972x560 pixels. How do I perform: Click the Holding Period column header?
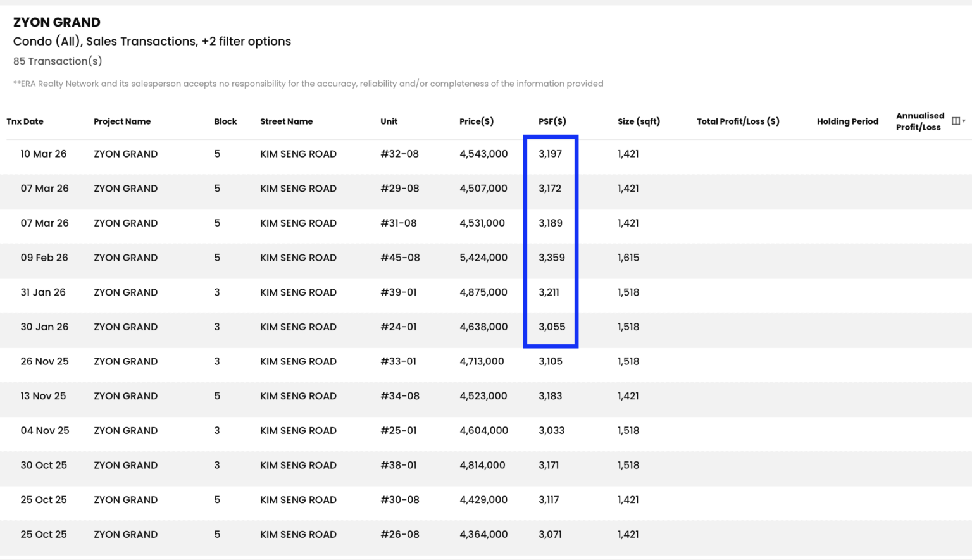pyautogui.click(x=847, y=121)
